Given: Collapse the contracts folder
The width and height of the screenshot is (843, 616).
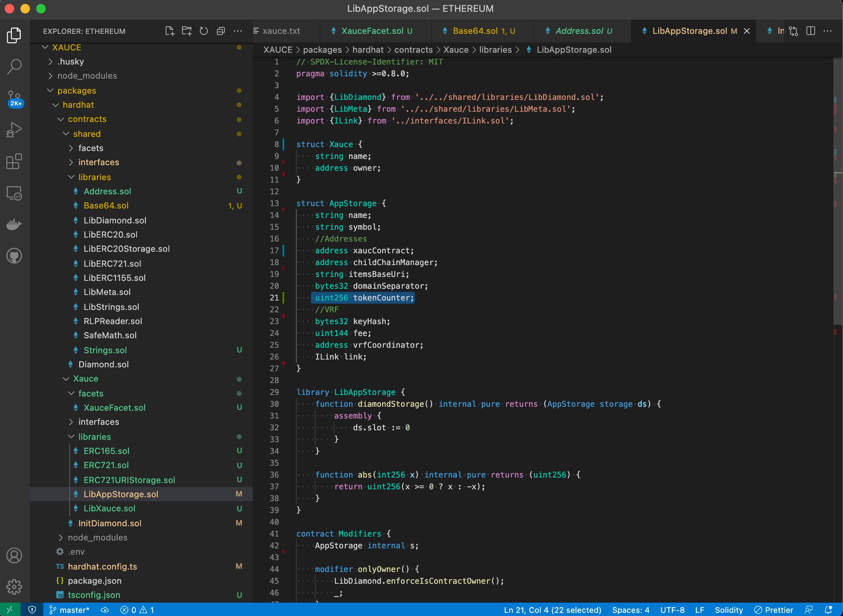Looking at the screenshot, I should [x=141, y=119].
